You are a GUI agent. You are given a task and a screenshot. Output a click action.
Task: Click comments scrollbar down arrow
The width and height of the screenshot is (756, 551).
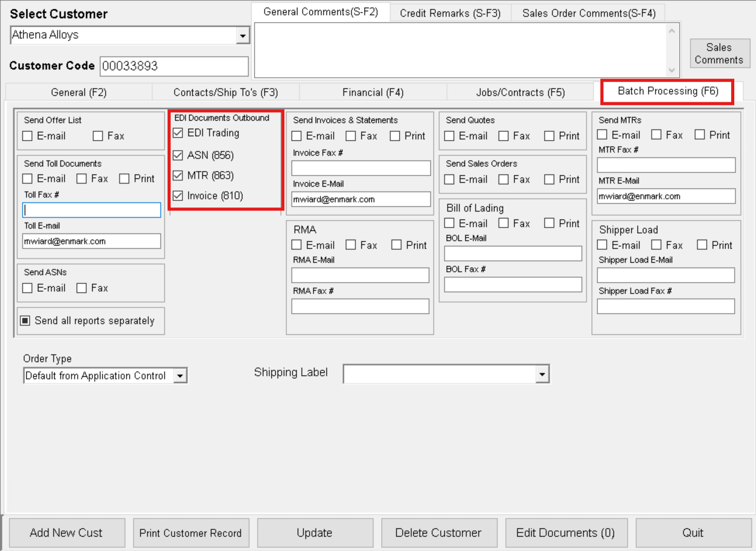pos(672,70)
